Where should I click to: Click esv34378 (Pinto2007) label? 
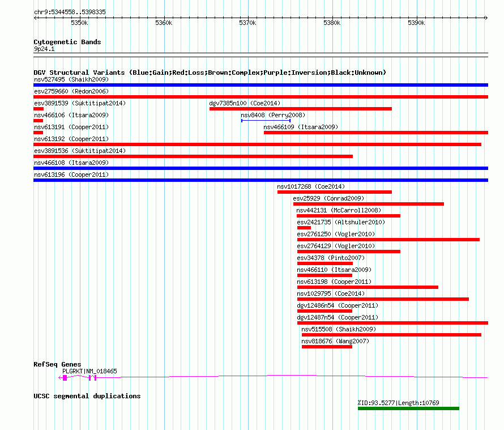pyautogui.click(x=331, y=258)
